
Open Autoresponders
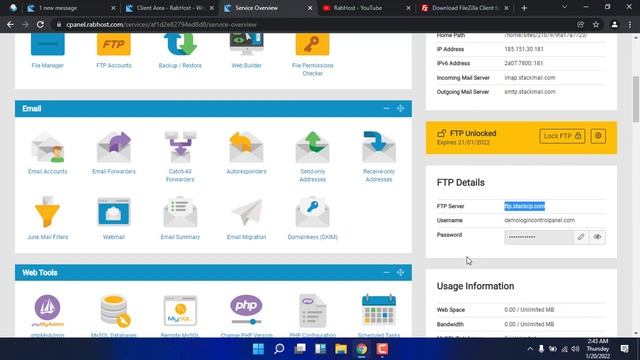pos(246,153)
